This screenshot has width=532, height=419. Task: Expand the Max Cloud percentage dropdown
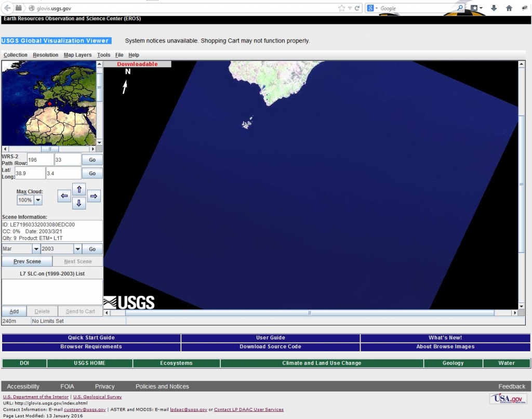click(38, 200)
